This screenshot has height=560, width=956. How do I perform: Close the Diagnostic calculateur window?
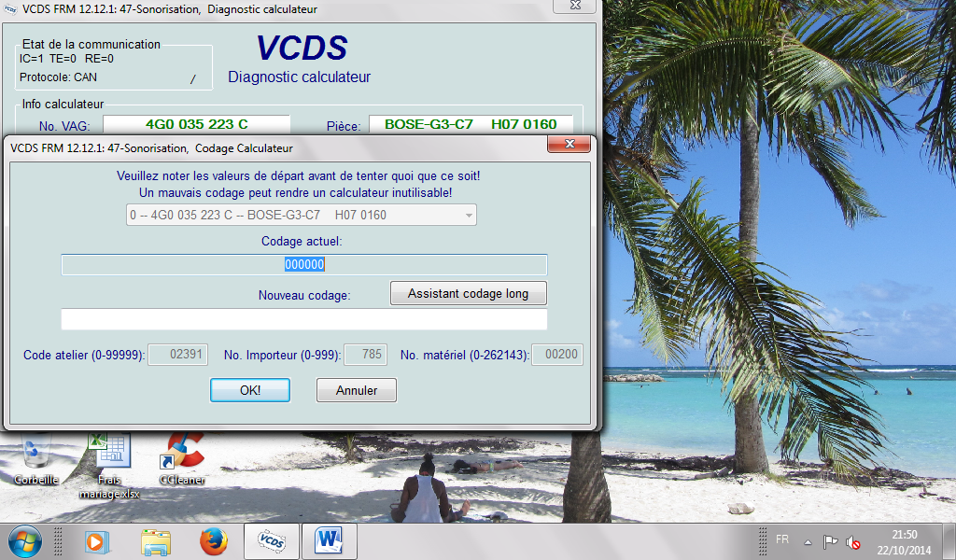click(575, 5)
